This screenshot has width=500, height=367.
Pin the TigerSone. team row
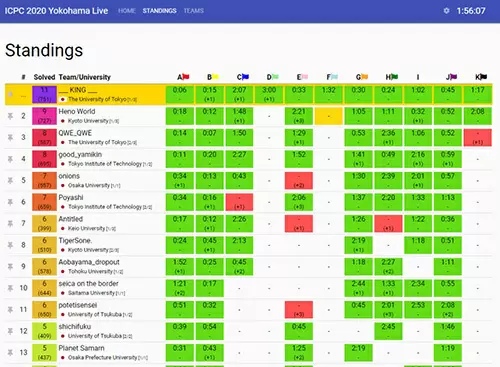pyautogui.click(x=10, y=245)
